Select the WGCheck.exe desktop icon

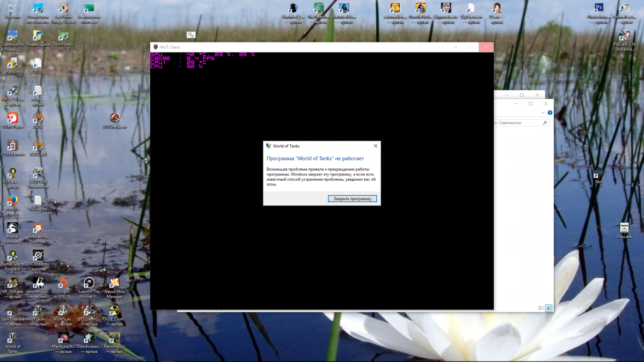(x=115, y=121)
